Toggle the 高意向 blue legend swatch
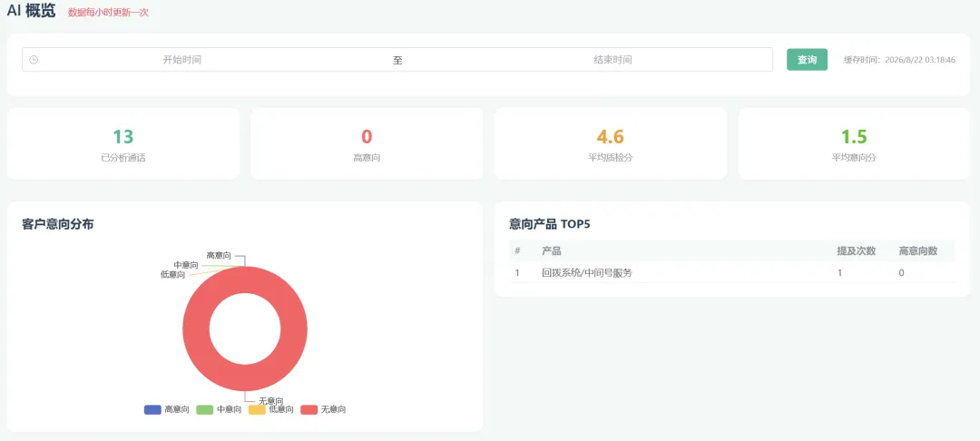 tap(152, 410)
